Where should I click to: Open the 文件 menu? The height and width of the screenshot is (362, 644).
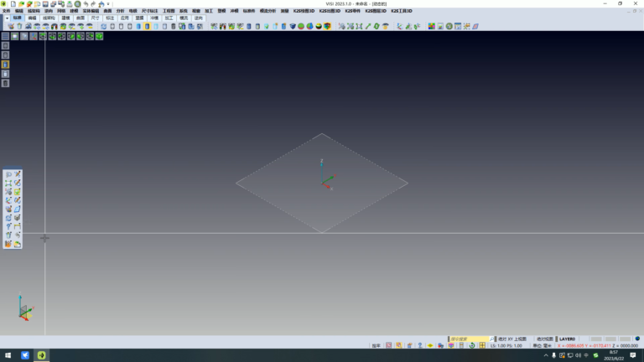click(x=6, y=11)
